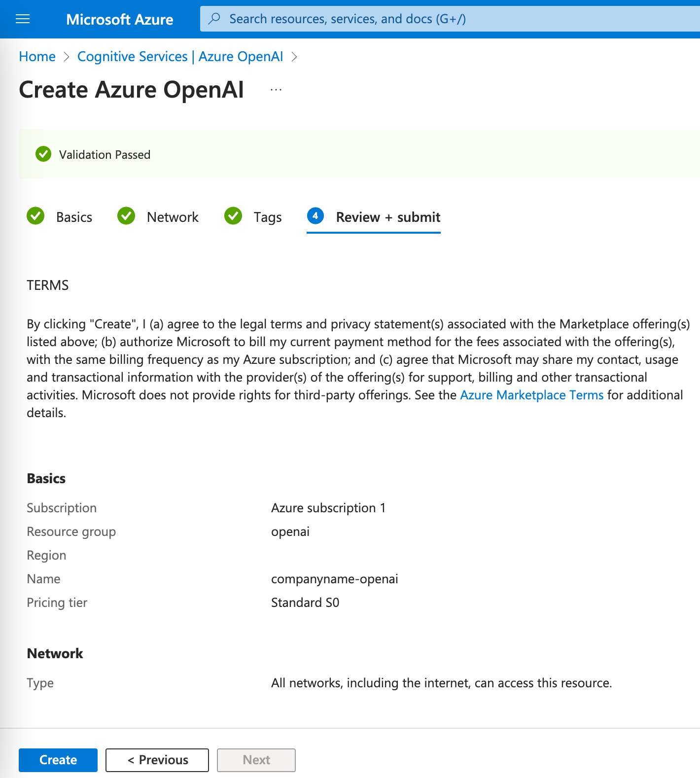Click the openai resource group value
This screenshot has height=778, width=700.
click(290, 531)
